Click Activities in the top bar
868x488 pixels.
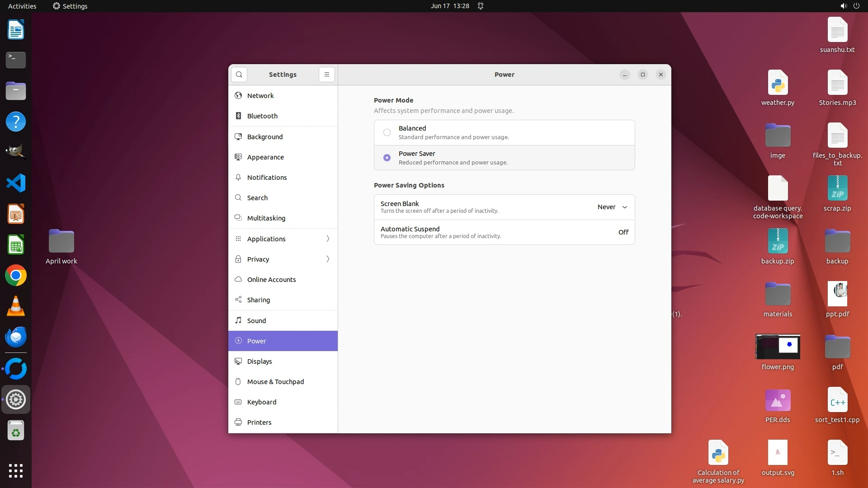(22, 6)
